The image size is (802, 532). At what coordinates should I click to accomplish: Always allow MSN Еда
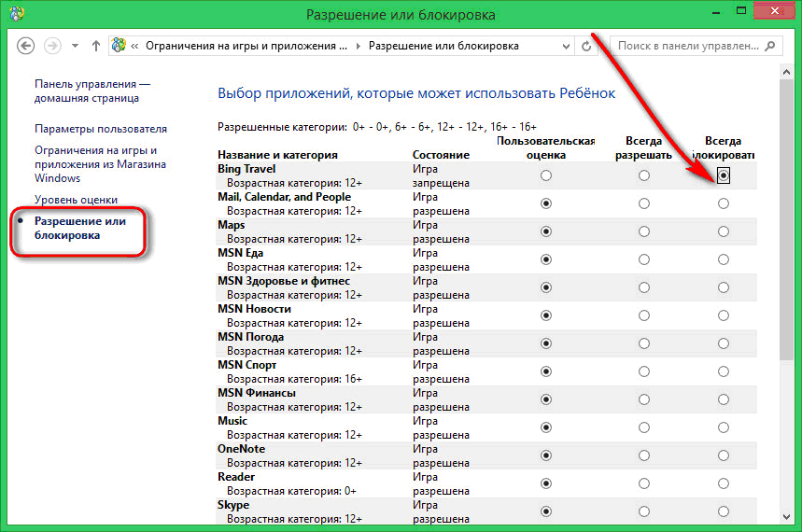pyautogui.click(x=644, y=259)
